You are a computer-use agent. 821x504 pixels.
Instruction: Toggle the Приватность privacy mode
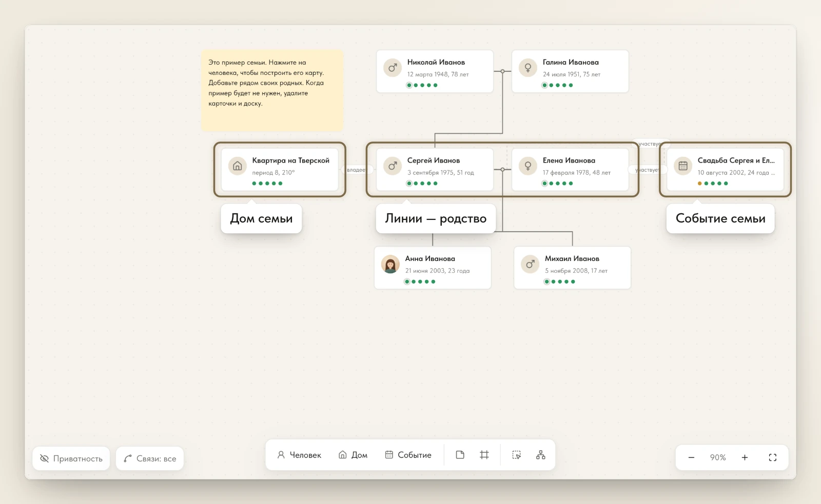71,458
